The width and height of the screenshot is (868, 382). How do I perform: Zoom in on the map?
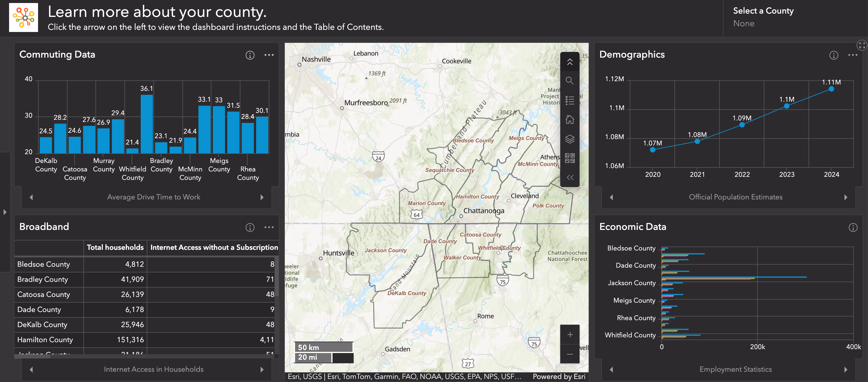click(x=570, y=335)
